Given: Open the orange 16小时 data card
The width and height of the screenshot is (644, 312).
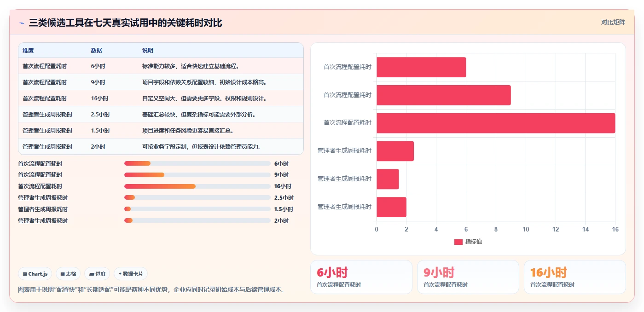Looking at the screenshot, I should (575, 277).
